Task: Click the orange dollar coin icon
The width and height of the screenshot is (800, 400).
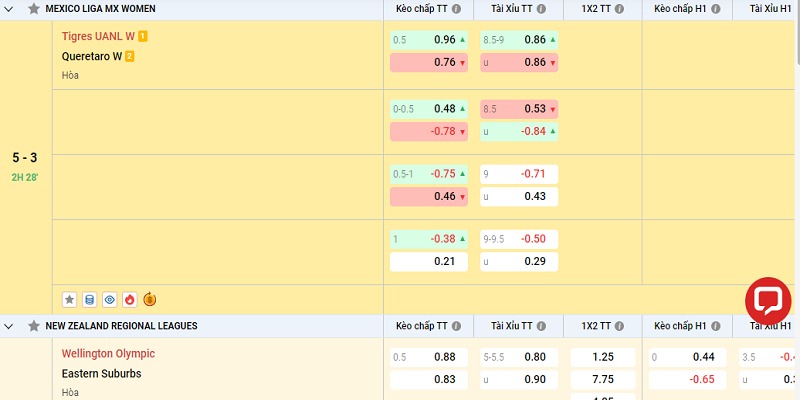Action: pyautogui.click(x=150, y=299)
